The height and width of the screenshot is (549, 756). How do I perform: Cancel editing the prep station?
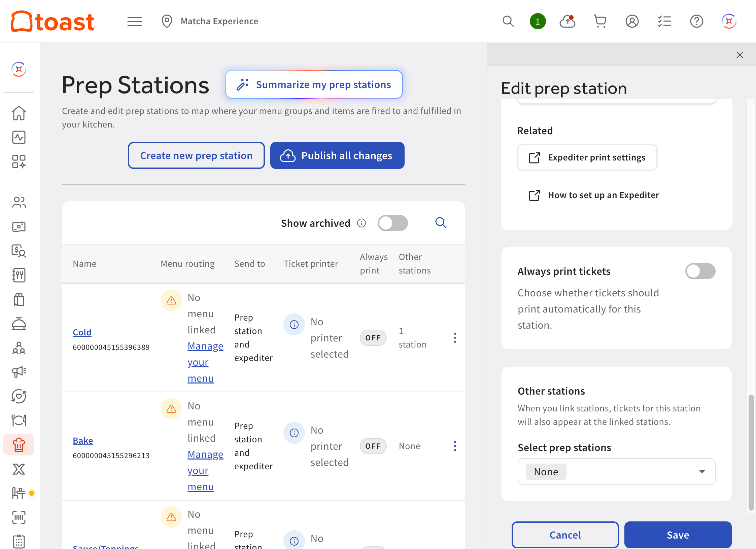(565, 535)
